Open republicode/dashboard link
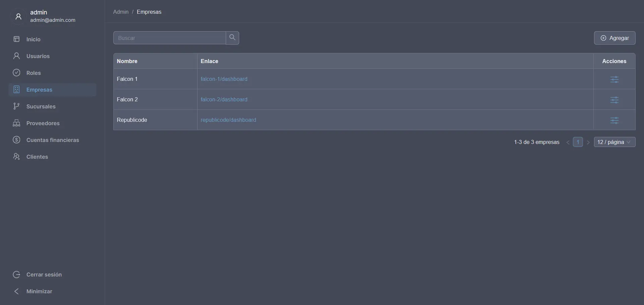The height and width of the screenshot is (305, 644). [x=228, y=120]
